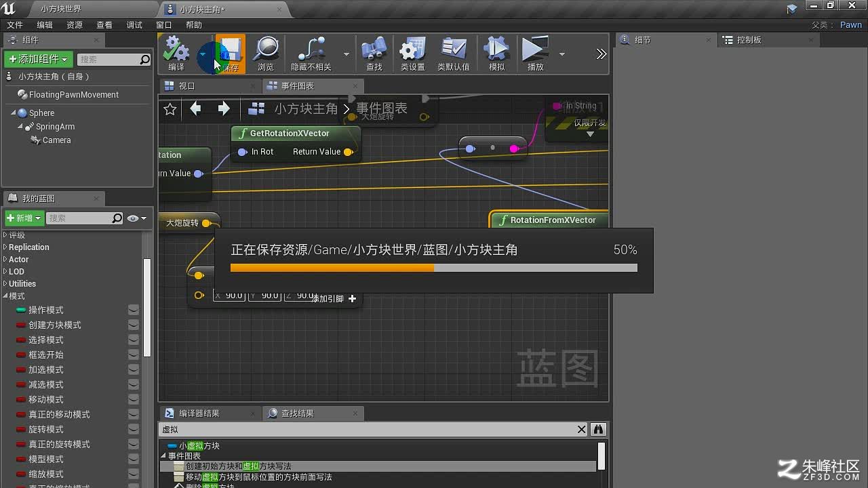This screenshot has height=488, width=868.
Task: Open the 调试 menu
Action: (x=134, y=25)
